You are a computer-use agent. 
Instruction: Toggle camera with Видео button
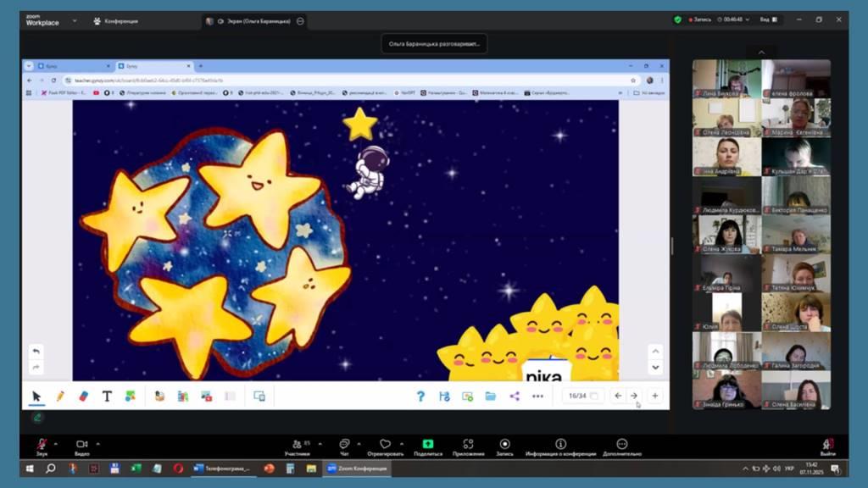[x=82, y=445]
